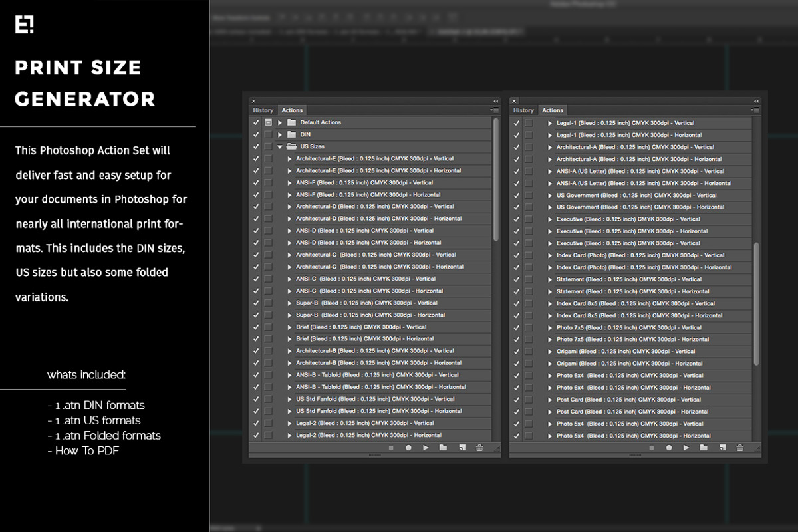The image size is (798, 532).
Task: Switch to History tab in right panel
Action: (x=524, y=110)
